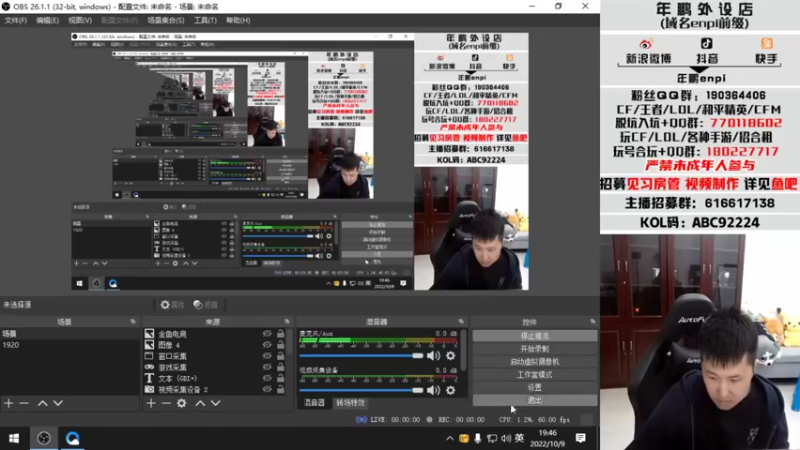Undock the 场景 panel via header icon
The width and height of the screenshot is (800, 450).
[133, 322]
